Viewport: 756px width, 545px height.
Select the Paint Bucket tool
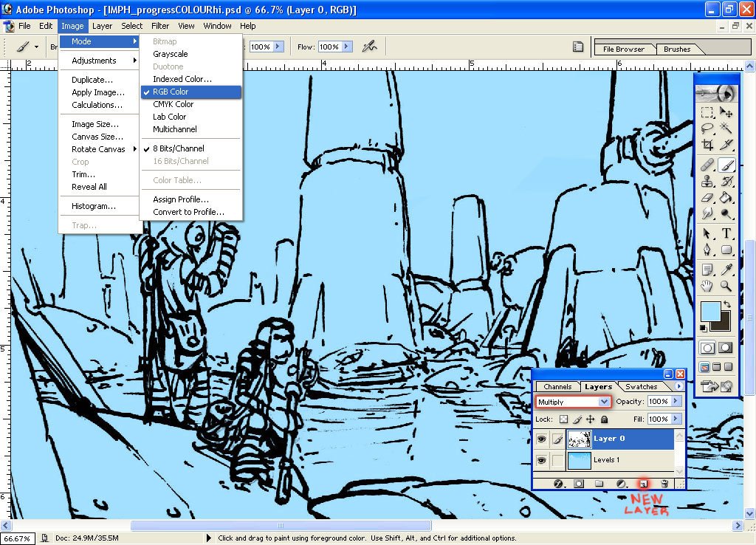[726, 197]
